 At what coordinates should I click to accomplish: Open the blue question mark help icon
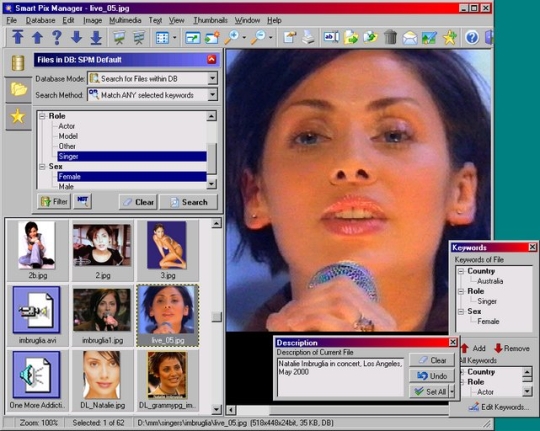tap(472, 37)
